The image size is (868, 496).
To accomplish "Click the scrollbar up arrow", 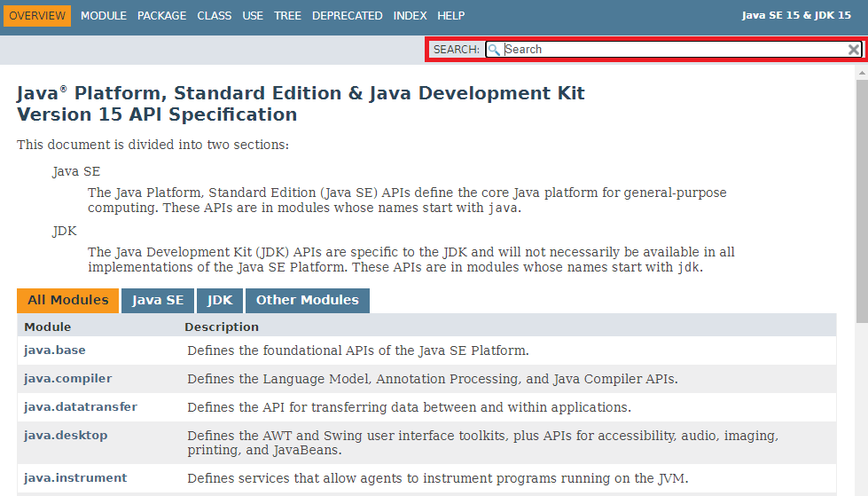I will click(862, 73).
